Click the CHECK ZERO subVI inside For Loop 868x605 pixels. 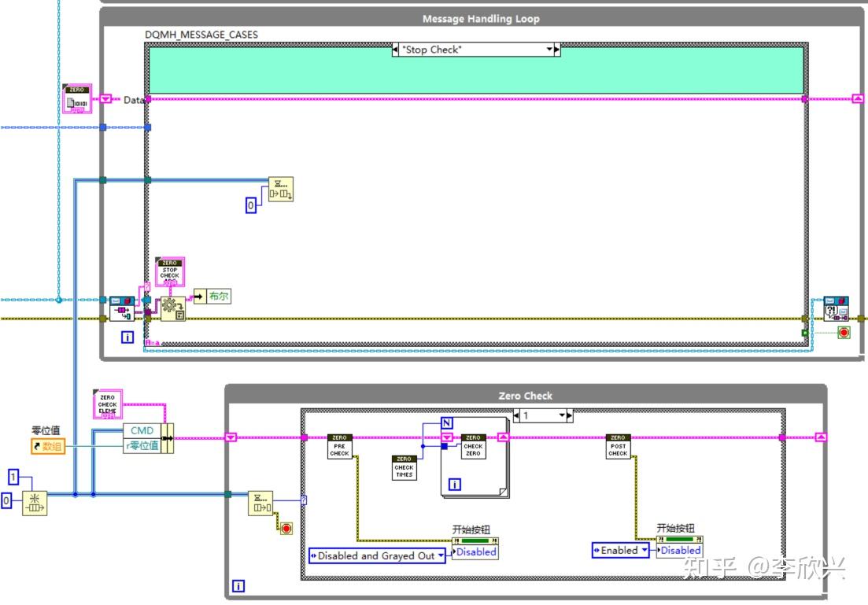tap(473, 446)
